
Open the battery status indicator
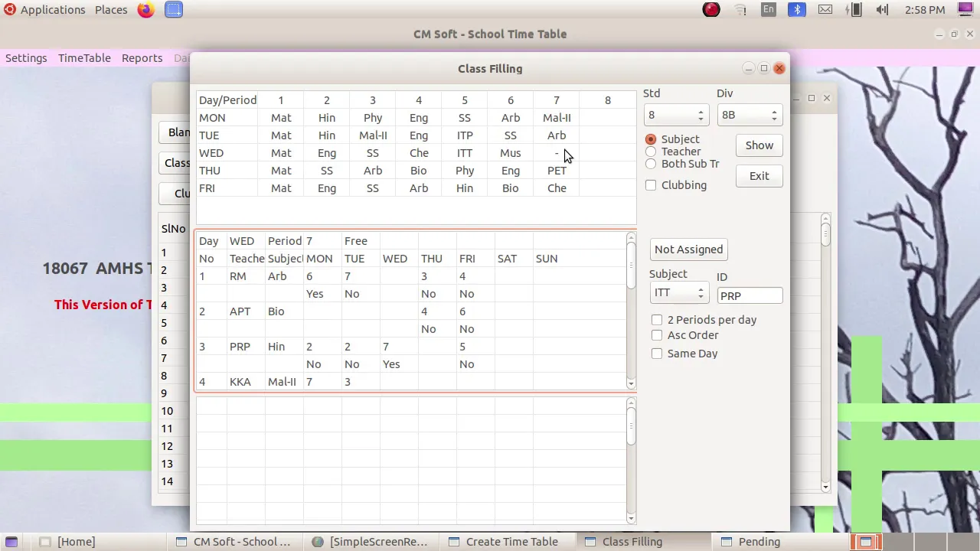click(854, 10)
